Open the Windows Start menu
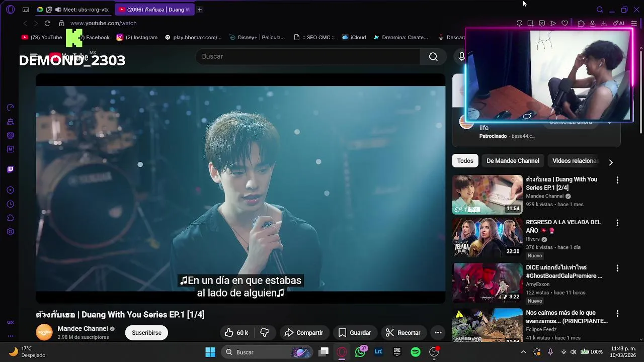Image resolution: width=644 pixels, height=362 pixels. (210, 352)
